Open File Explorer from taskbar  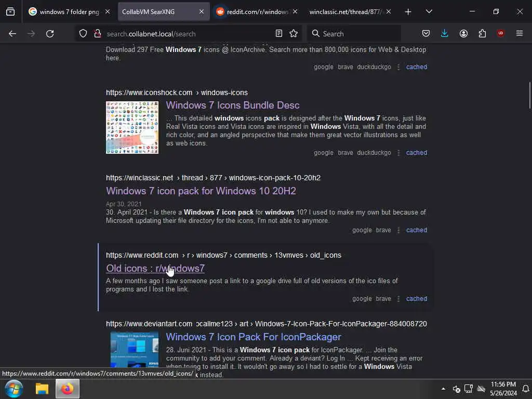(42, 389)
